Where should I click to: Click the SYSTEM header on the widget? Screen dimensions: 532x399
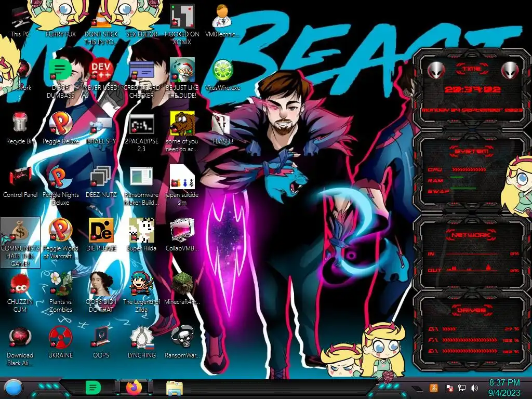click(472, 151)
